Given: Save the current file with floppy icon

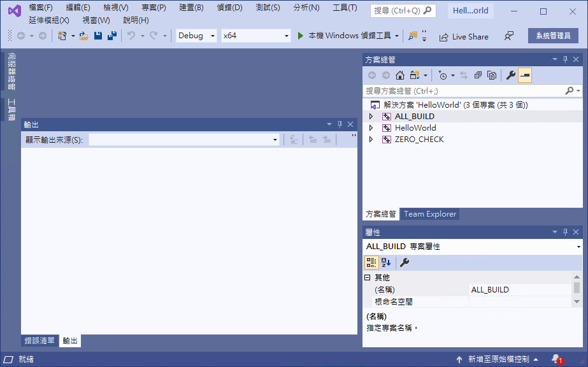Looking at the screenshot, I should (98, 36).
